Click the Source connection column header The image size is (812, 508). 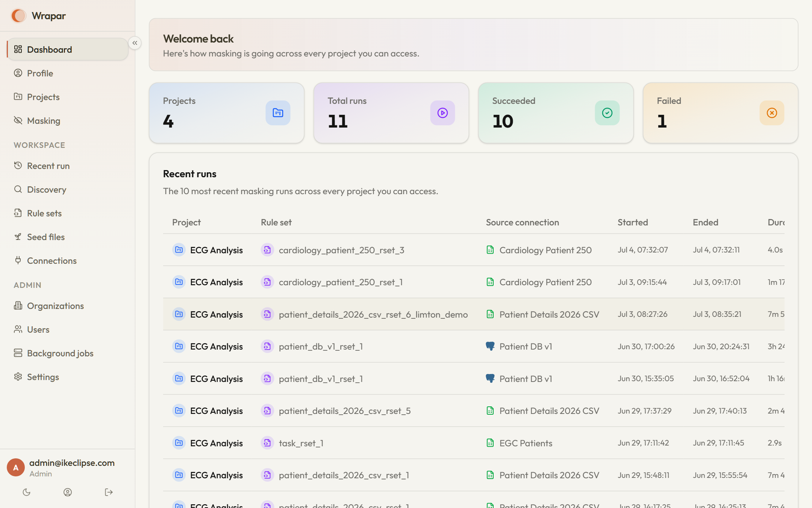tap(522, 222)
